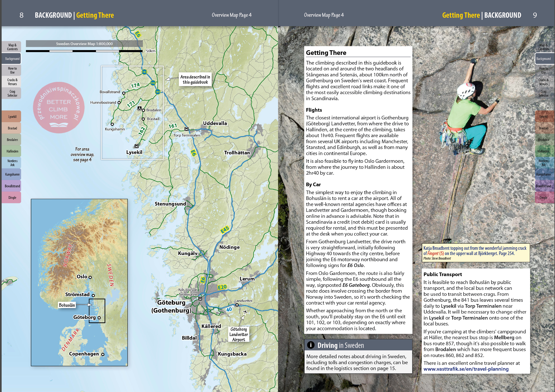Open the left-side Lysekil section tab
555x392 pixels.
coord(12,117)
